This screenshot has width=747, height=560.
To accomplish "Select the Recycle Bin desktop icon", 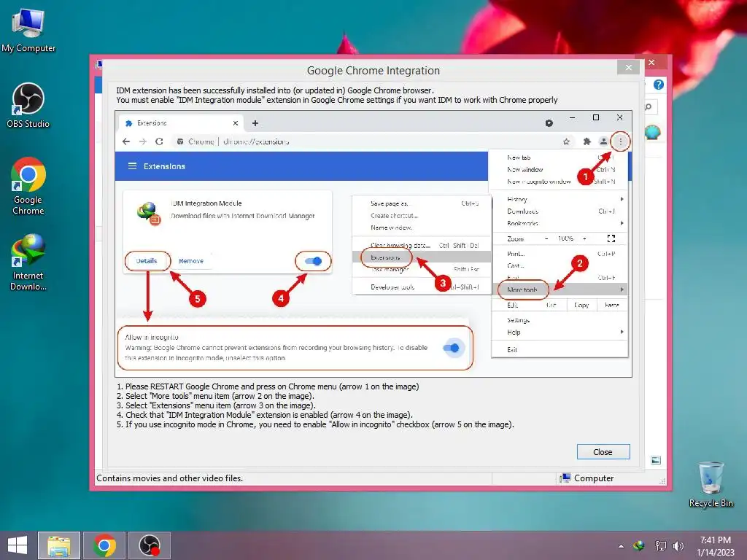I will [x=711, y=484].
